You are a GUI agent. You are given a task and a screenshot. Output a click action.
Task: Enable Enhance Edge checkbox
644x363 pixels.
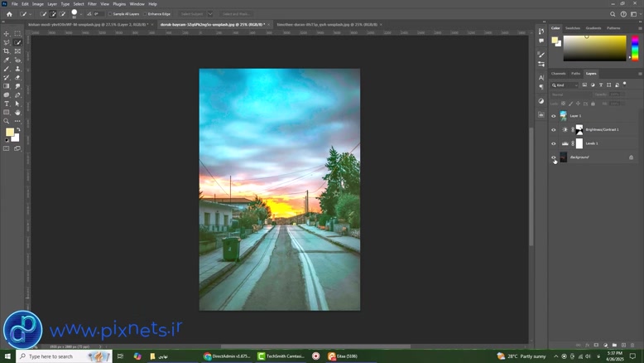click(145, 14)
